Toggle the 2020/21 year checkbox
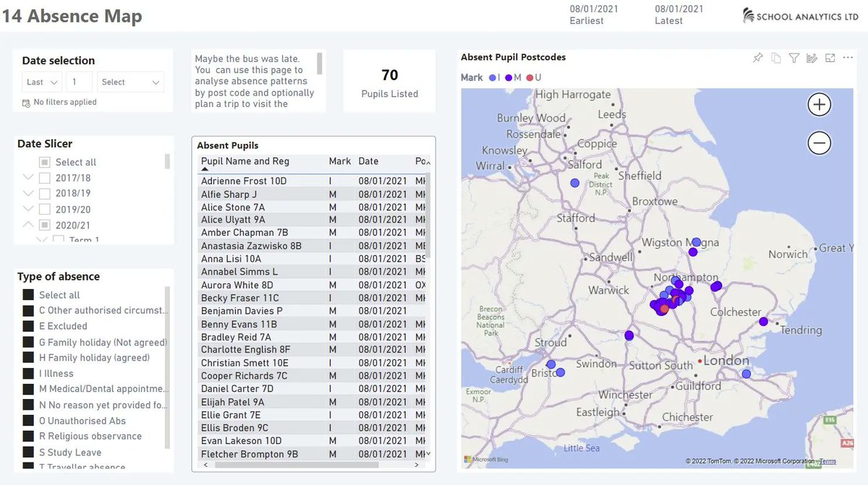 coord(44,226)
